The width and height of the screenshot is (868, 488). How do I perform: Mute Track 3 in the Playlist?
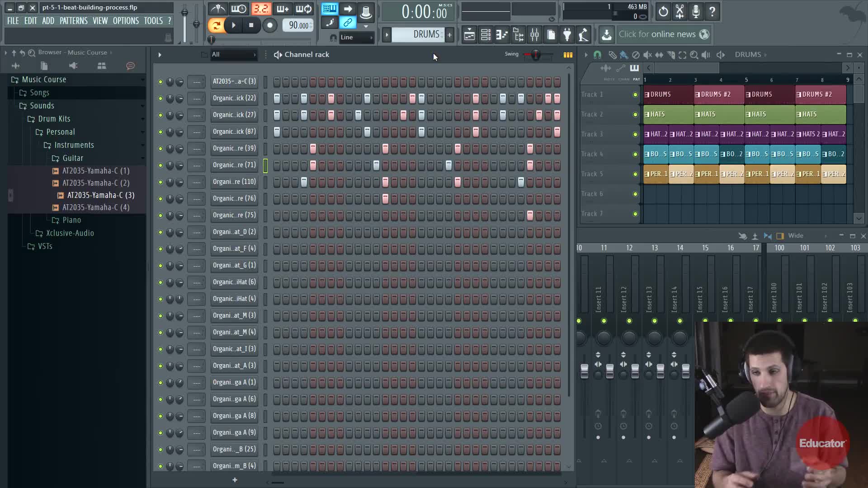pos(635,134)
